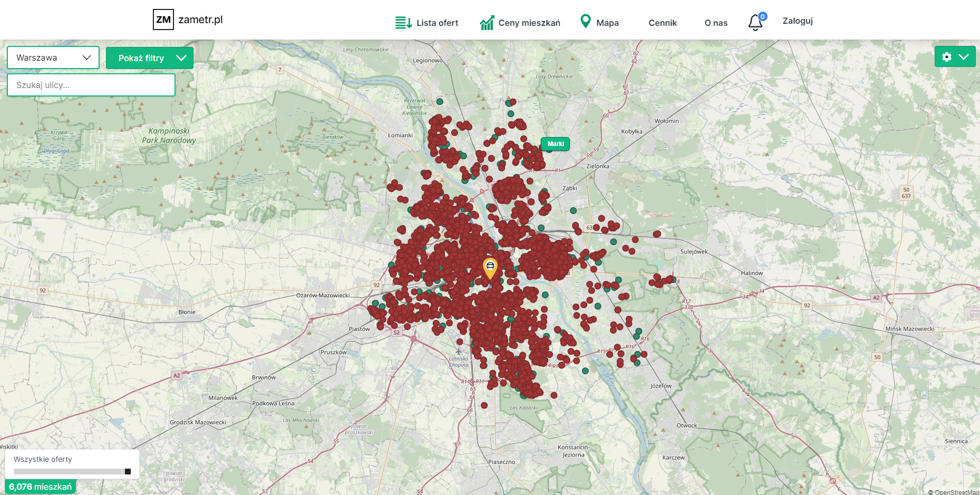Click the notification count badge

(762, 16)
